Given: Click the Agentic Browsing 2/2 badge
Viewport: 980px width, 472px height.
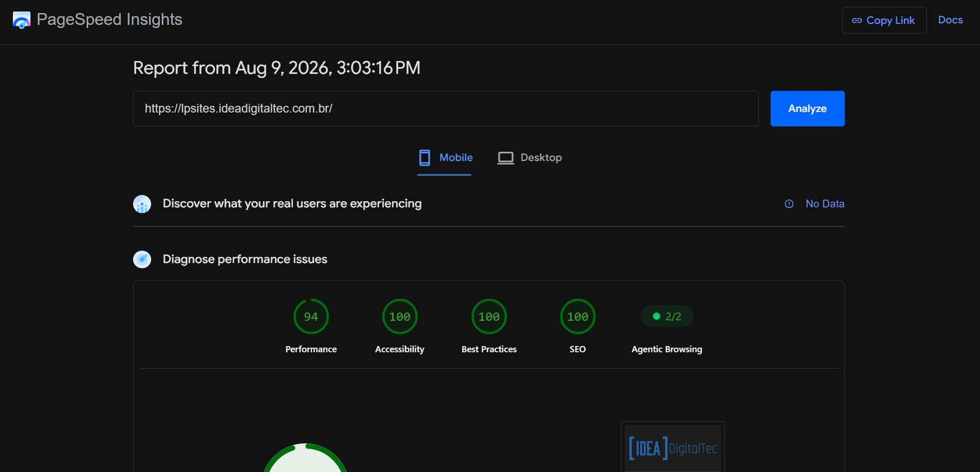Looking at the screenshot, I should [x=666, y=317].
